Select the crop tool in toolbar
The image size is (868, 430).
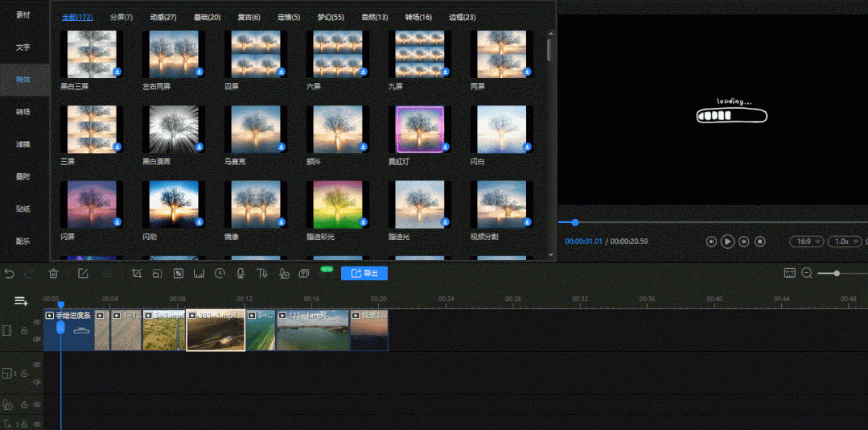tap(138, 273)
